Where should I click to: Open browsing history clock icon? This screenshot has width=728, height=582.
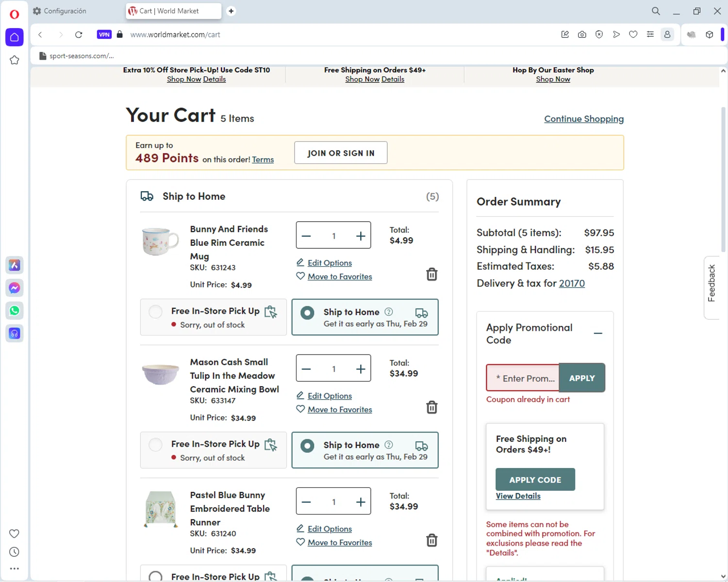(15, 552)
